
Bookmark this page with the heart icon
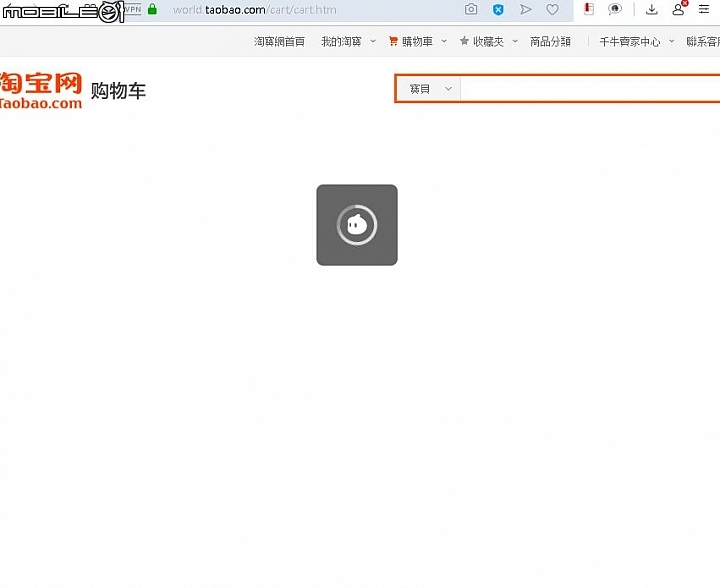[x=552, y=9]
